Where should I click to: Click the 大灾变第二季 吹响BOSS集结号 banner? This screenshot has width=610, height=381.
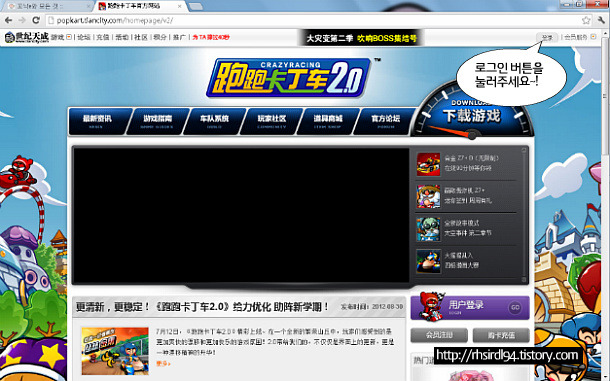(361, 38)
